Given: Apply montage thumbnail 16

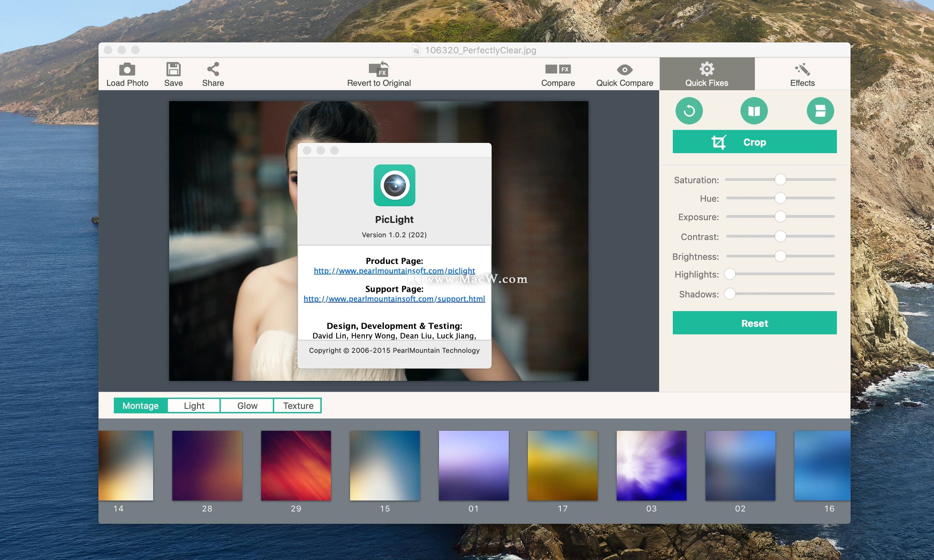Looking at the screenshot, I should point(822,466).
